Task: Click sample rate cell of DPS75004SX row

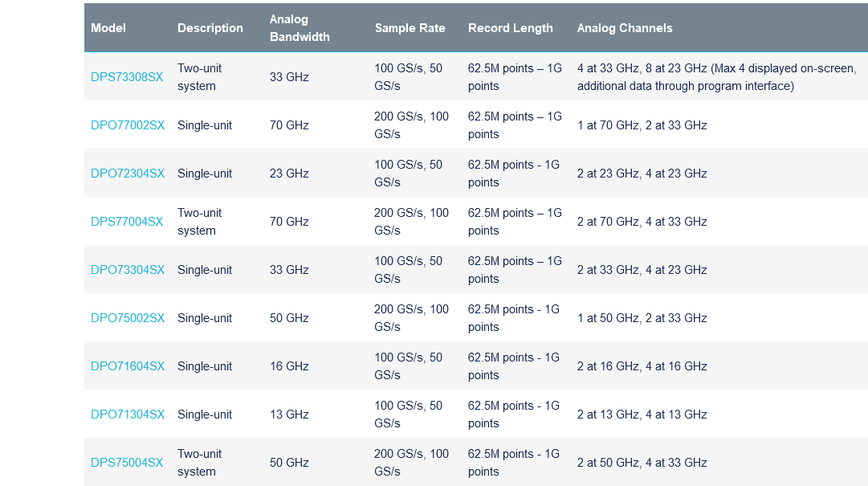Action: click(411, 462)
